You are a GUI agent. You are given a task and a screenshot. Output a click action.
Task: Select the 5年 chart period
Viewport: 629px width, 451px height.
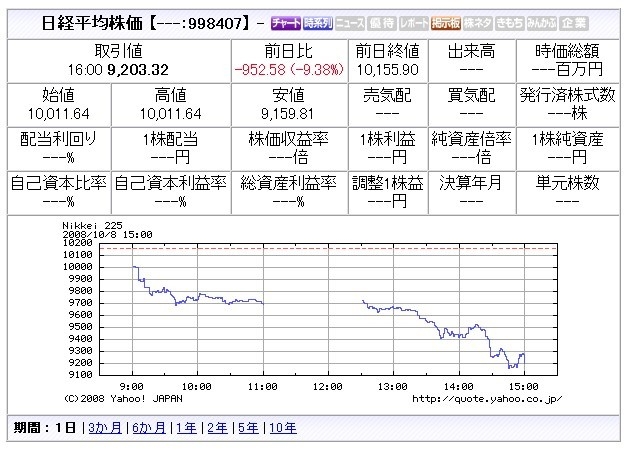(249, 428)
